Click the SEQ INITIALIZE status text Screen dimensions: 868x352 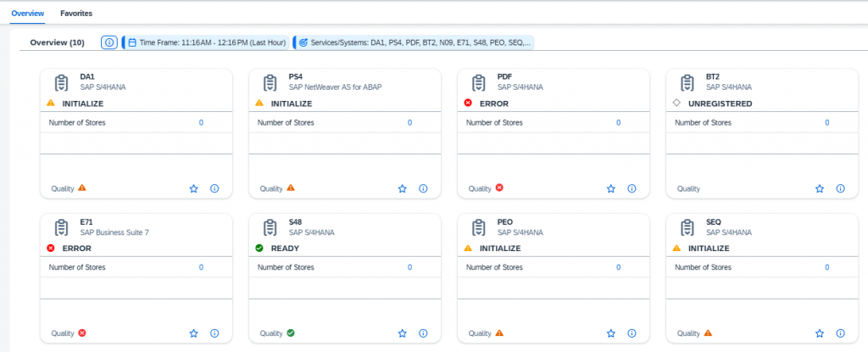(709, 249)
